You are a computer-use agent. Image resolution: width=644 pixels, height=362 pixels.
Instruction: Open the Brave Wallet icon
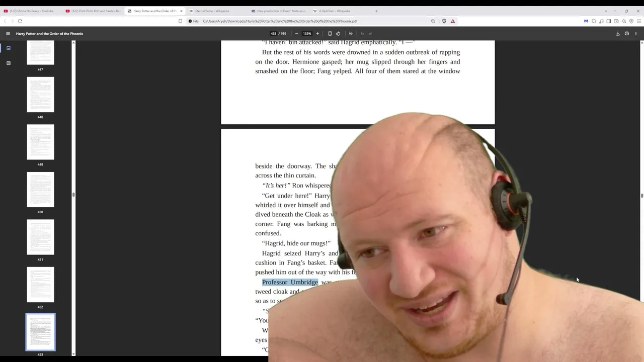tap(616, 21)
